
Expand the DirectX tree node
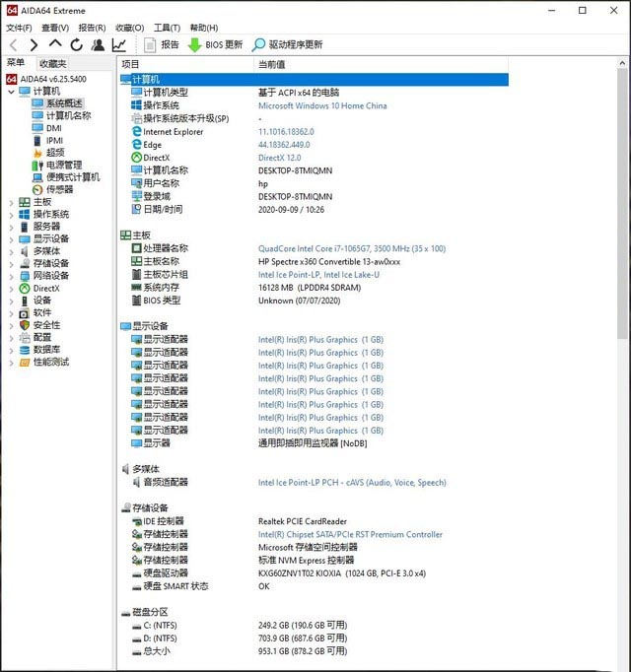point(12,289)
